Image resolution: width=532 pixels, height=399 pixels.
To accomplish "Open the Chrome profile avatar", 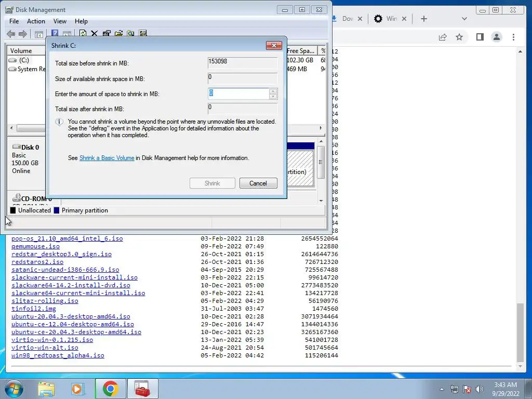I will (x=497, y=37).
